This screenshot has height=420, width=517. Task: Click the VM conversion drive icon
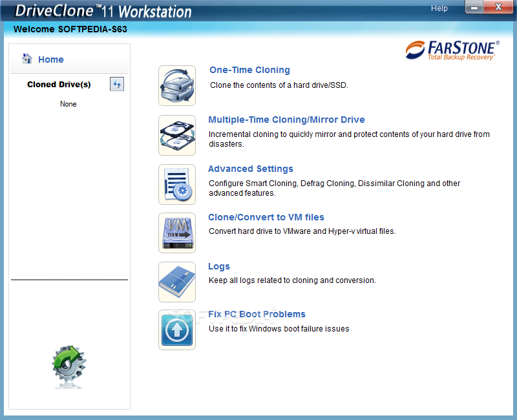click(x=177, y=233)
